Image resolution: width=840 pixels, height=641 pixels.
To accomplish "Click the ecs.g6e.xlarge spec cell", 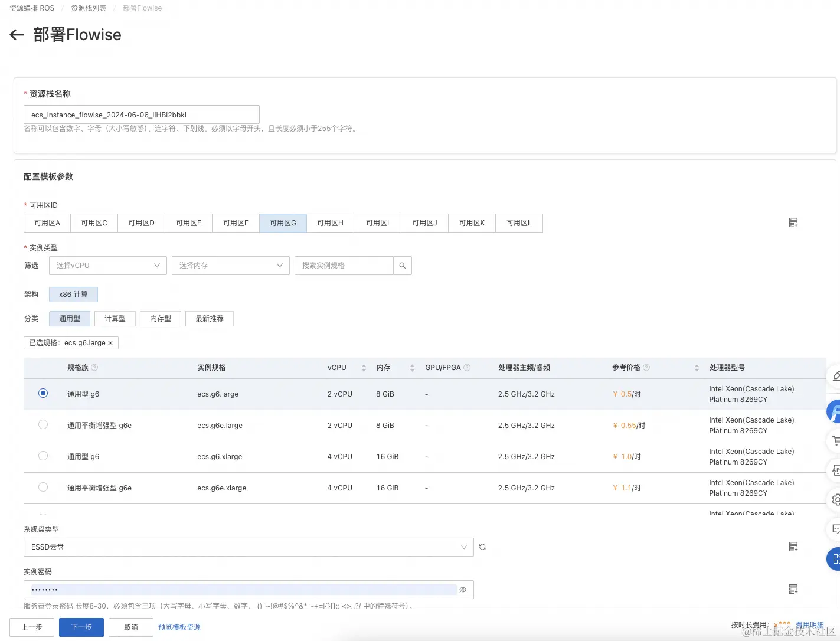I will click(222, 488).
